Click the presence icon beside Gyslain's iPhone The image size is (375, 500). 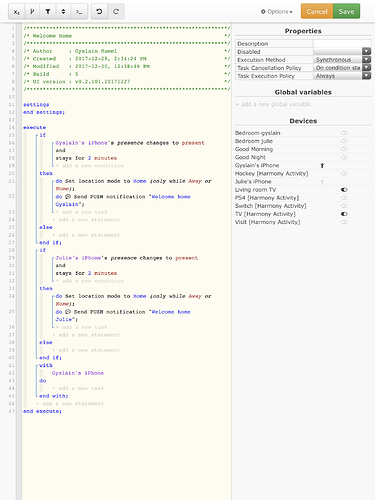(322, 165)
